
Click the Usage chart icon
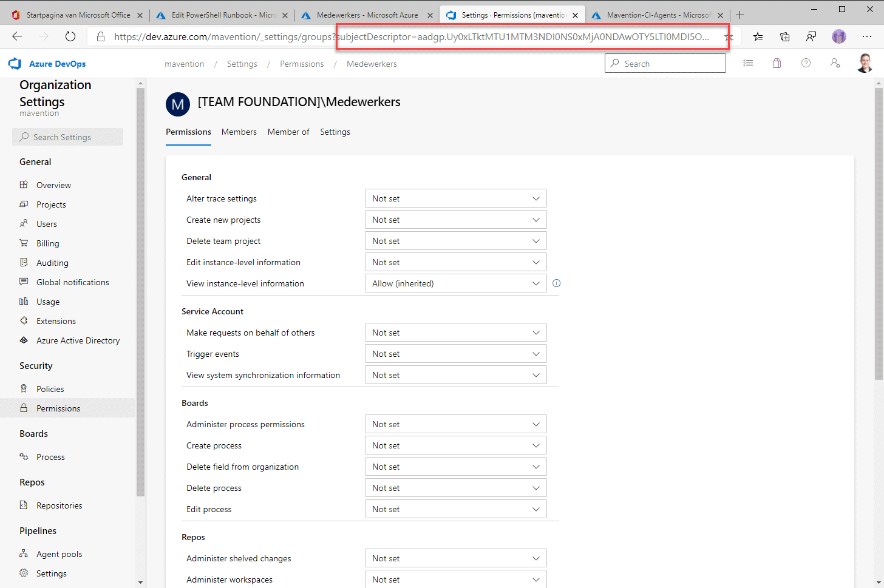[24, 301]
